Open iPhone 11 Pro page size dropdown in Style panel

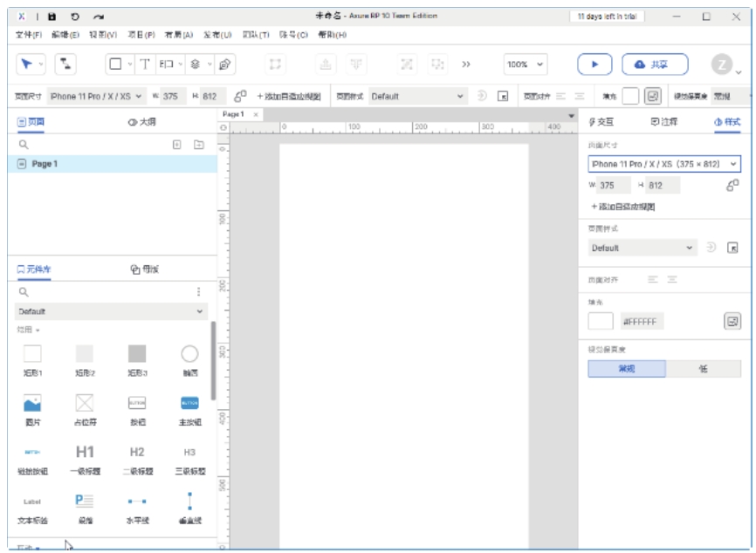coord(663,164)
